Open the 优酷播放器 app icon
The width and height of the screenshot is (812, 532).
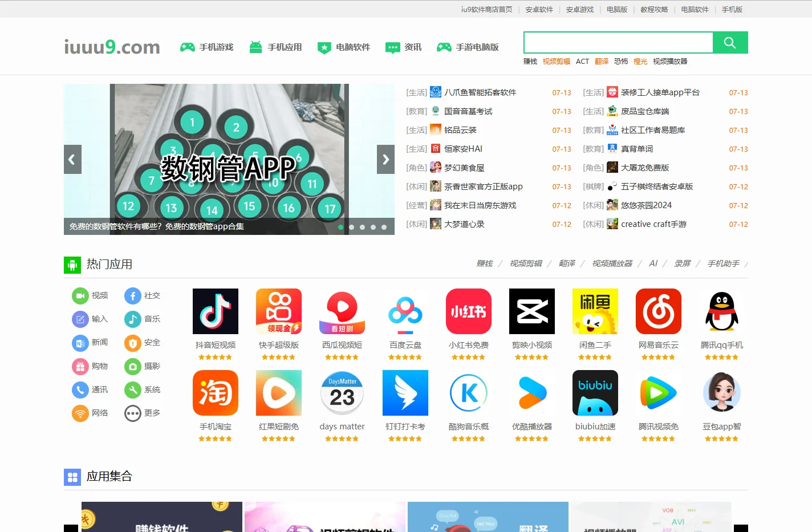(532, 393)
